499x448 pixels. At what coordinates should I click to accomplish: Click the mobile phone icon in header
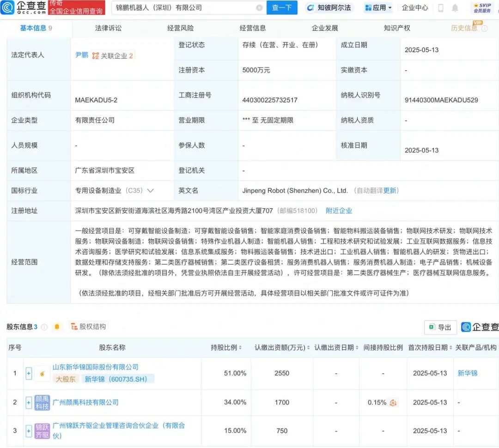coord(441,8)
